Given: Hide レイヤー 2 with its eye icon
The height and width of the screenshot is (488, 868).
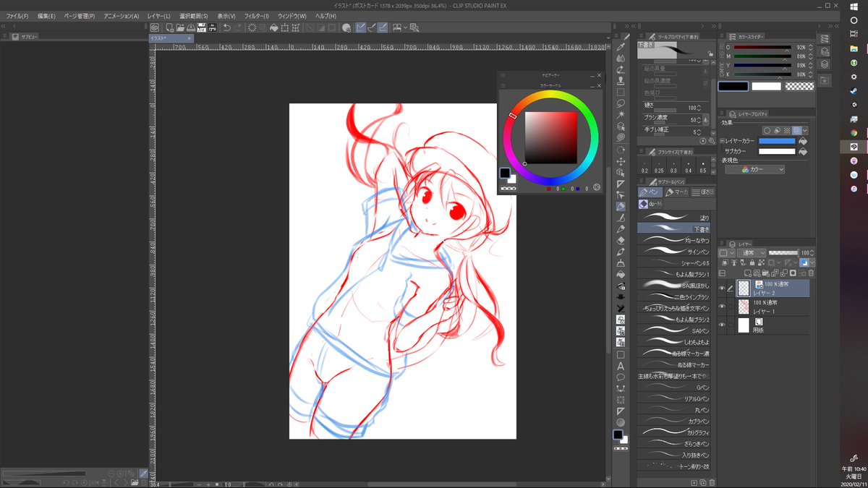Looking at the screenshot, I should 722,288.
